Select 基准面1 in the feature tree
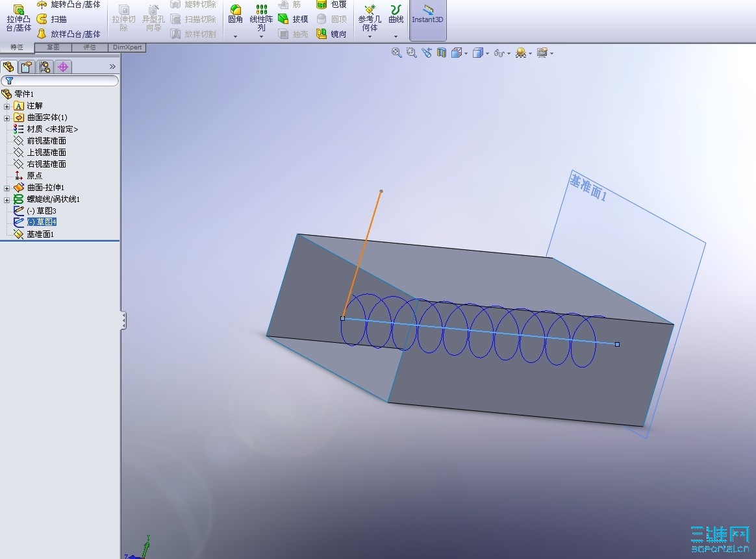 click(34, 234)
